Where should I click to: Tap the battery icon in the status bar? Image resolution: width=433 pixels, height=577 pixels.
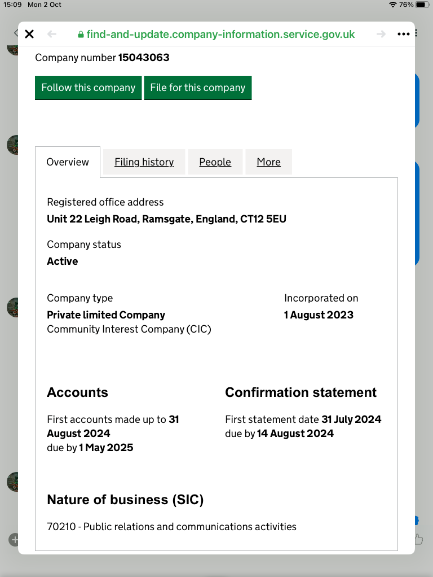[422, 5]
